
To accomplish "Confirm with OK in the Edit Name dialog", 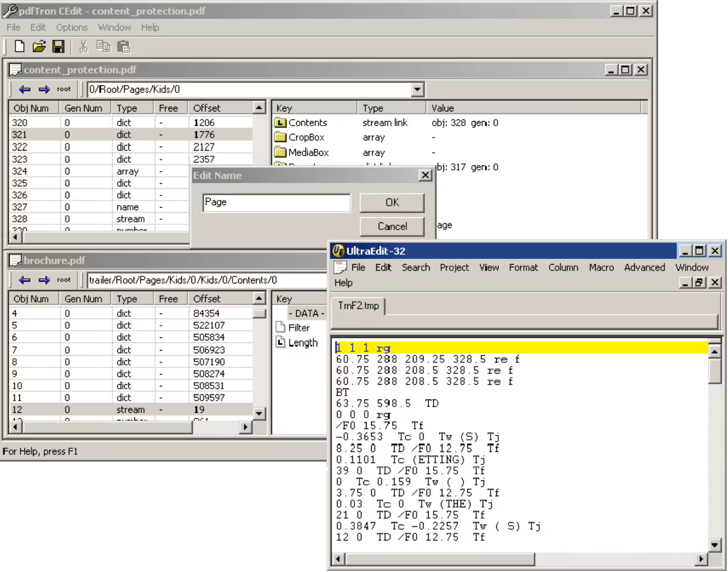I will coord(391,202).
